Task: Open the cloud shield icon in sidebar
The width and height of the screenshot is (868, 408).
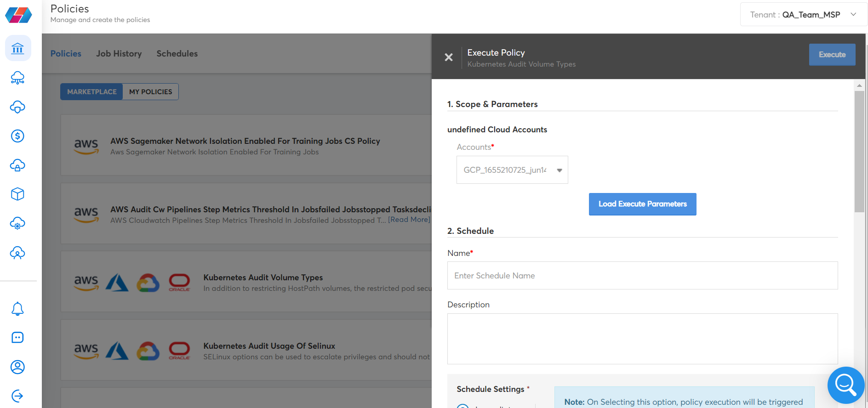Action: [17, 107]
